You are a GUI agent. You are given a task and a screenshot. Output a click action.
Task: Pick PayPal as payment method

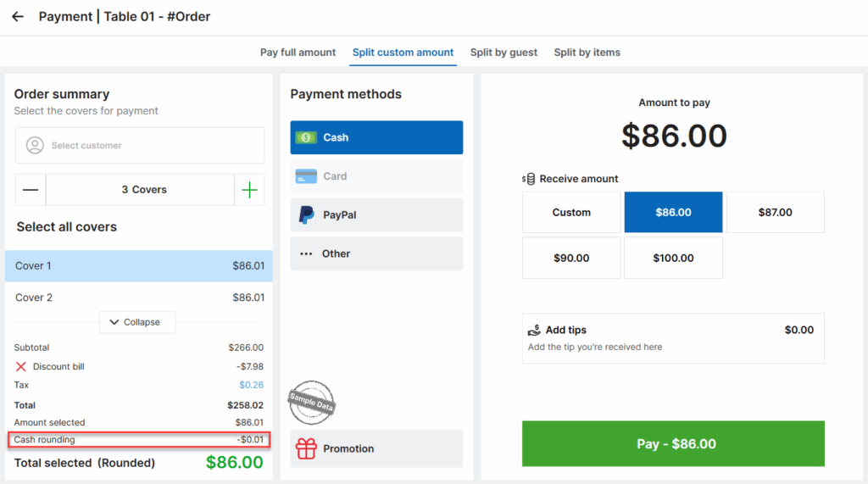pyautogui.click(x=376, y=214)
